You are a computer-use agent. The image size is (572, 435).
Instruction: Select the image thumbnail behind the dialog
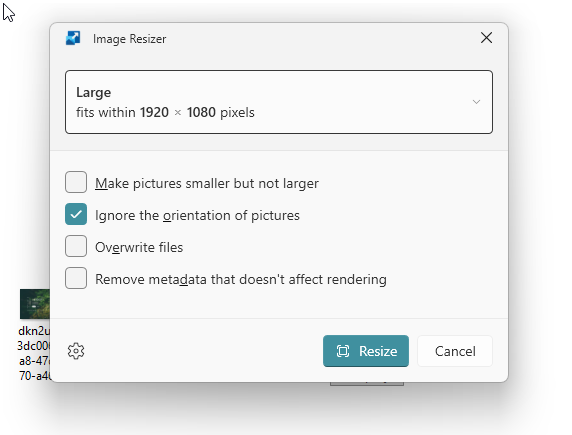pyautogui.click(x=35, y=304)
